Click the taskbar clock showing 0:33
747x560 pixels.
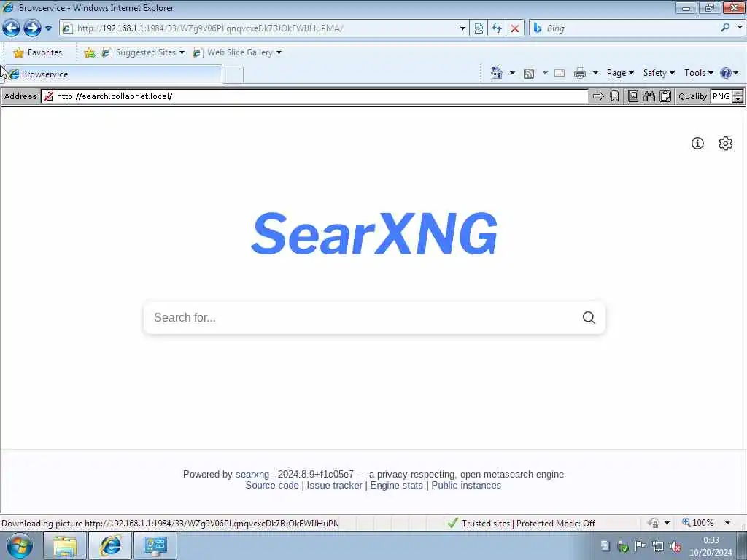pos(711,546)
